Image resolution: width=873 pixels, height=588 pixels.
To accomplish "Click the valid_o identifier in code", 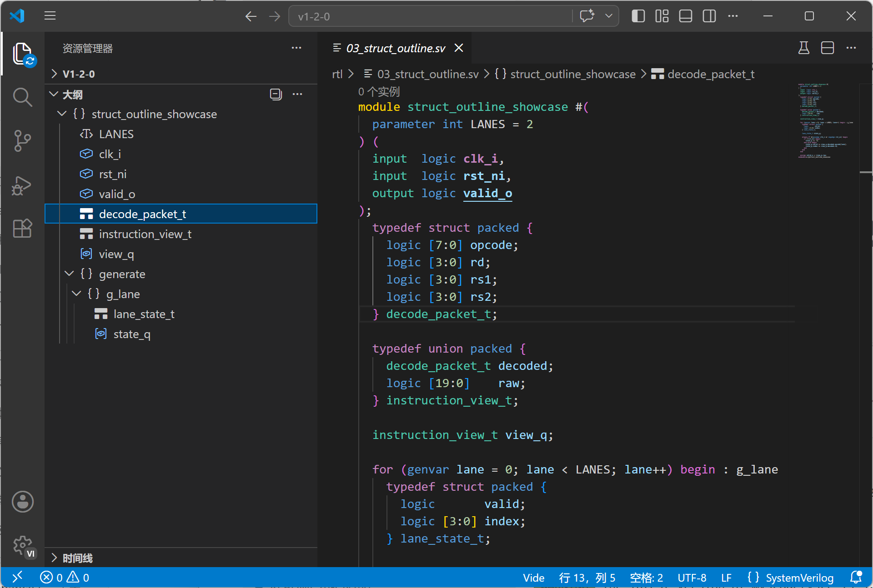I will tap(487, 193).
